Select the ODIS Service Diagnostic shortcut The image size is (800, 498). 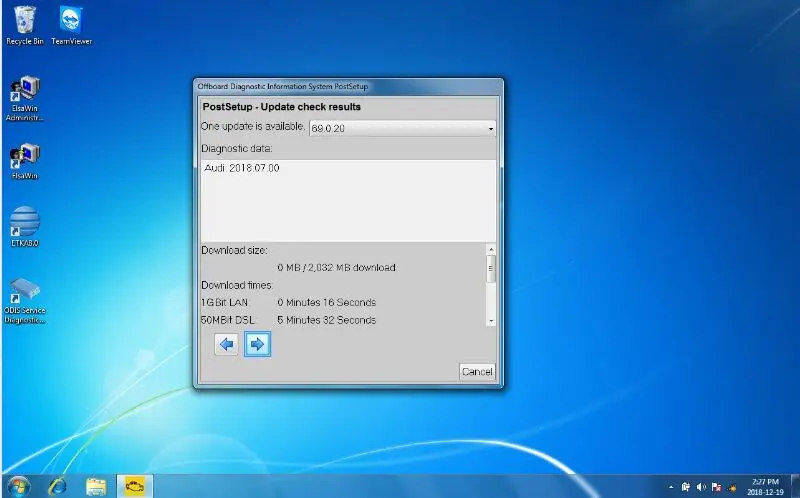click(24, 301)
